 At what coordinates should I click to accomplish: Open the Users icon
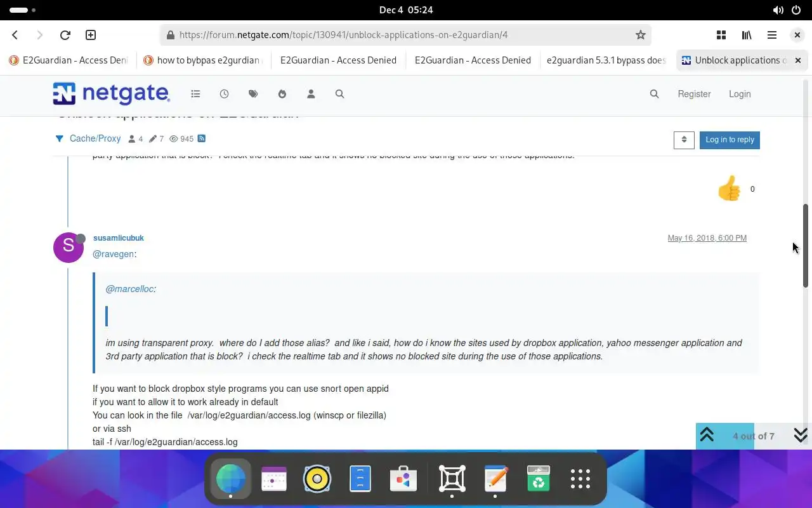point(311,94)
